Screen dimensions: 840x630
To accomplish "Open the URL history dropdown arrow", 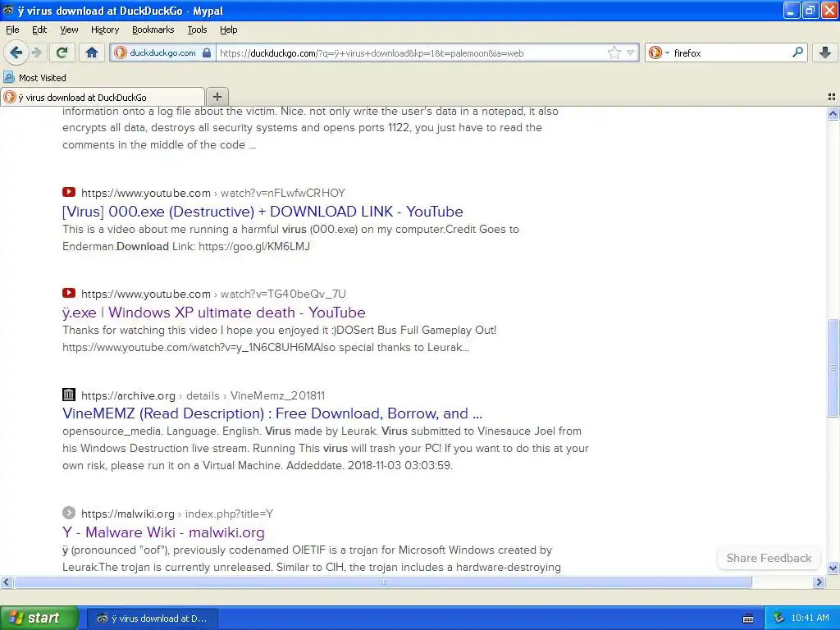I will (x=631, y=52).
